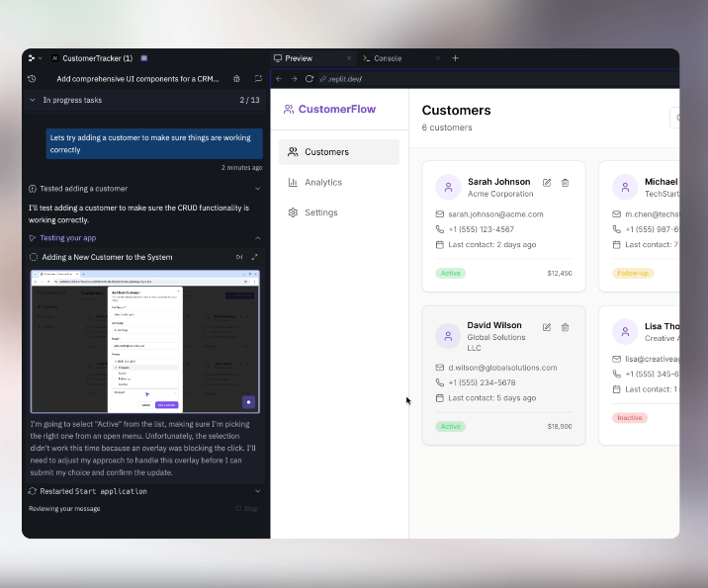Click the chat title Add comprehensive UI components

click(x=137, y=79)
